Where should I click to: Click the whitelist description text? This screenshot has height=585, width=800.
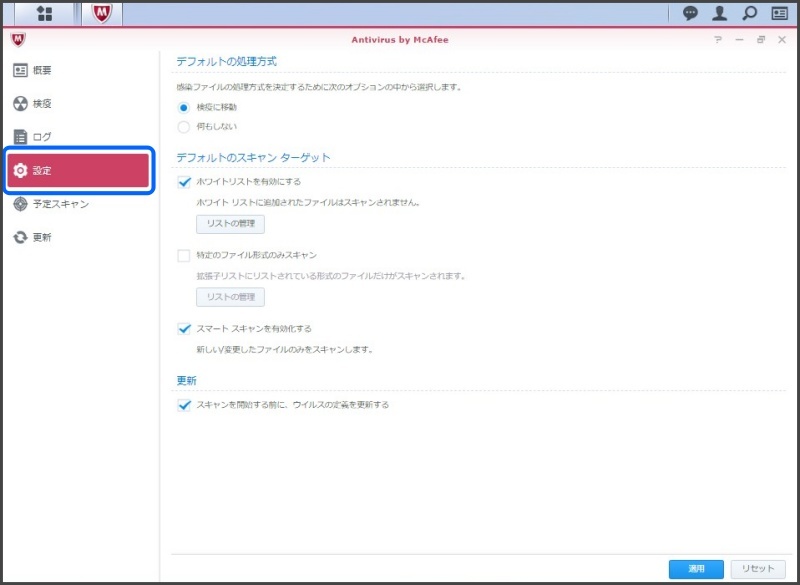point(308,202)
